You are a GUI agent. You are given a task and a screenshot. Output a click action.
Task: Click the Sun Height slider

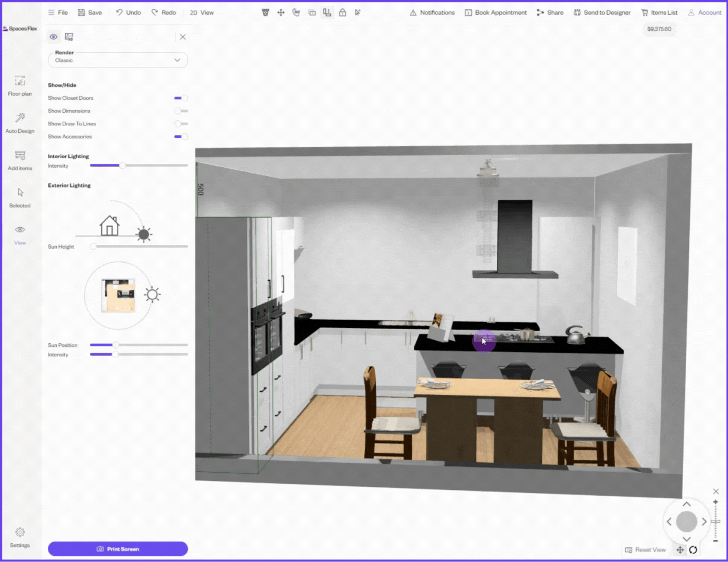pyautogui.click(x=139, y=247)
